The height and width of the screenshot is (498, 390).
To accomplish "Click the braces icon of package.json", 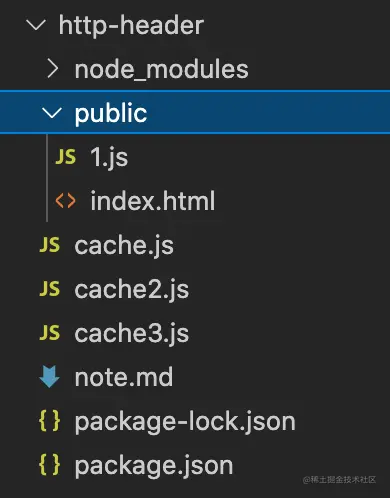I will pos(50,465).
